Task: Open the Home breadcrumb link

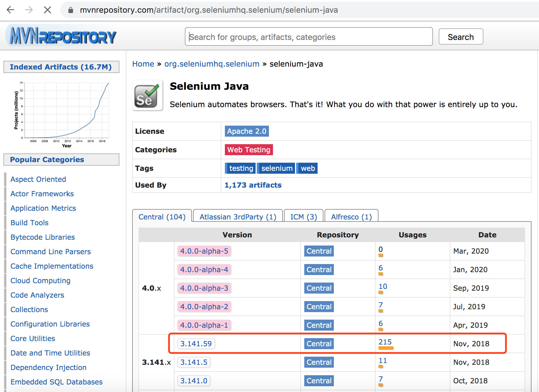Action: pos(143,64)
